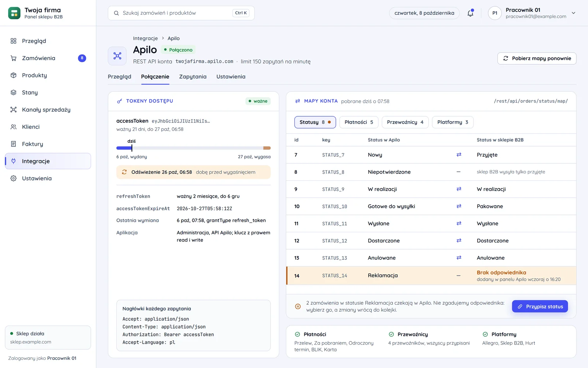
Task: Click the mapping arrows icon in Gotowe do wysyłki row
Action: coord(459,206)
